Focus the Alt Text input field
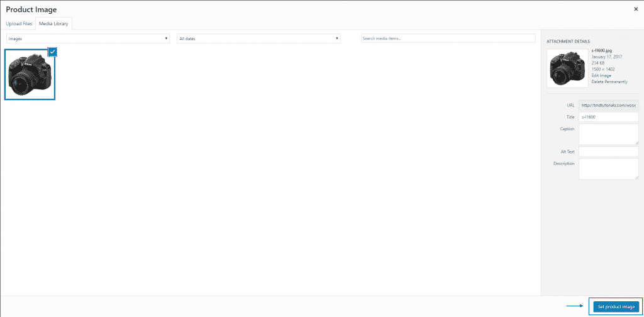644x317 pixels. tap(608, 152)
